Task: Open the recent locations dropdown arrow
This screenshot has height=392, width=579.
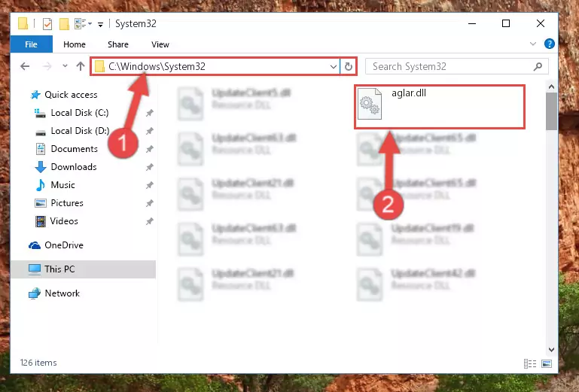Action: [x=65, y=66]
